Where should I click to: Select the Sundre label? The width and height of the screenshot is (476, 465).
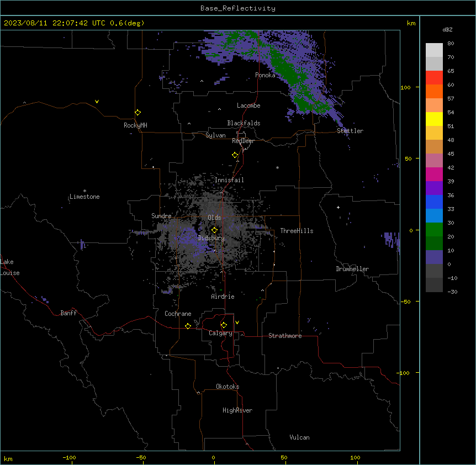point(161,216)
